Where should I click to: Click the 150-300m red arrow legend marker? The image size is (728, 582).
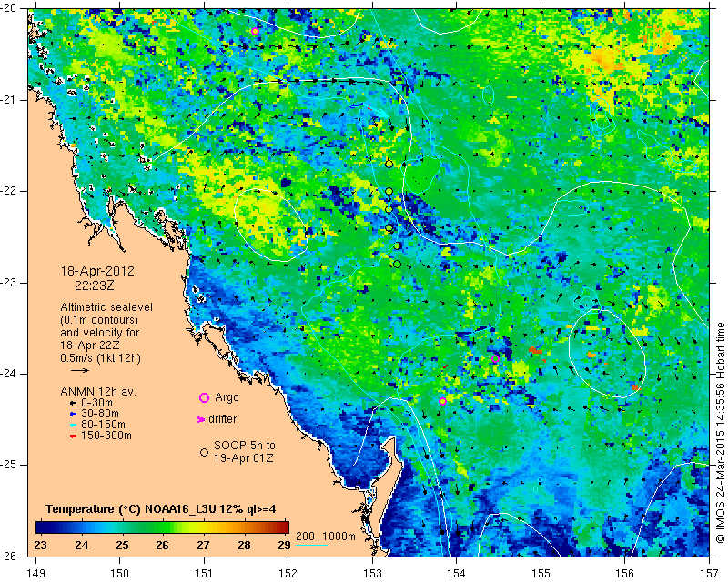pyautogui.click(x=73, y=436)
